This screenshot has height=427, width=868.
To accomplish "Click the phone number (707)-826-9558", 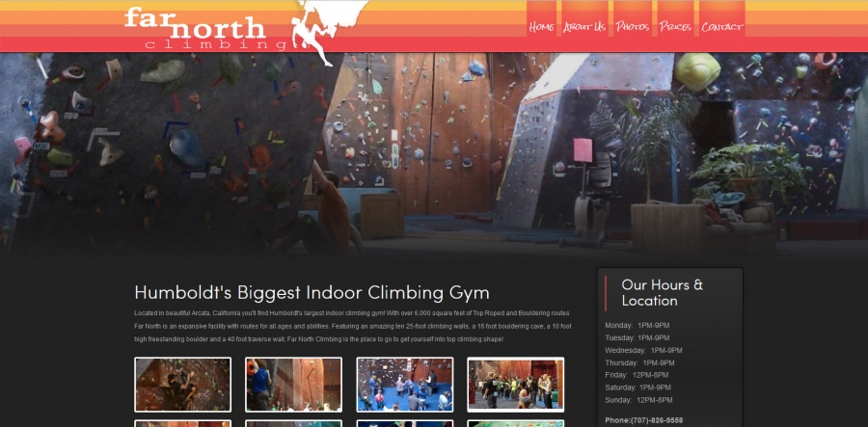I will click(644, 420).
